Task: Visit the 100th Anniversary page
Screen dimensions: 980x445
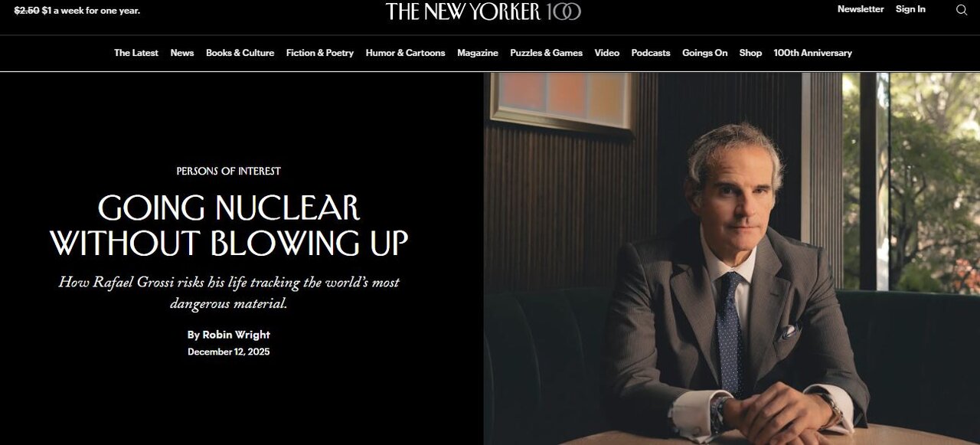Action: [x=812, y=53]
